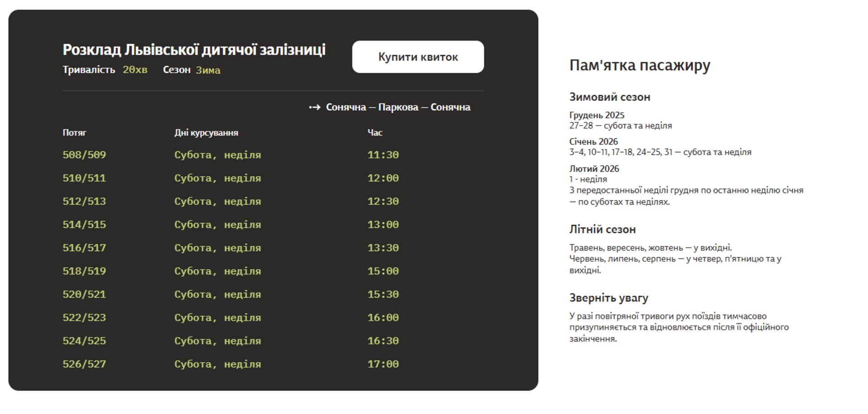Click the Дні курсування column header
Viewport: 868px width, 414px height.
(206, 133)
